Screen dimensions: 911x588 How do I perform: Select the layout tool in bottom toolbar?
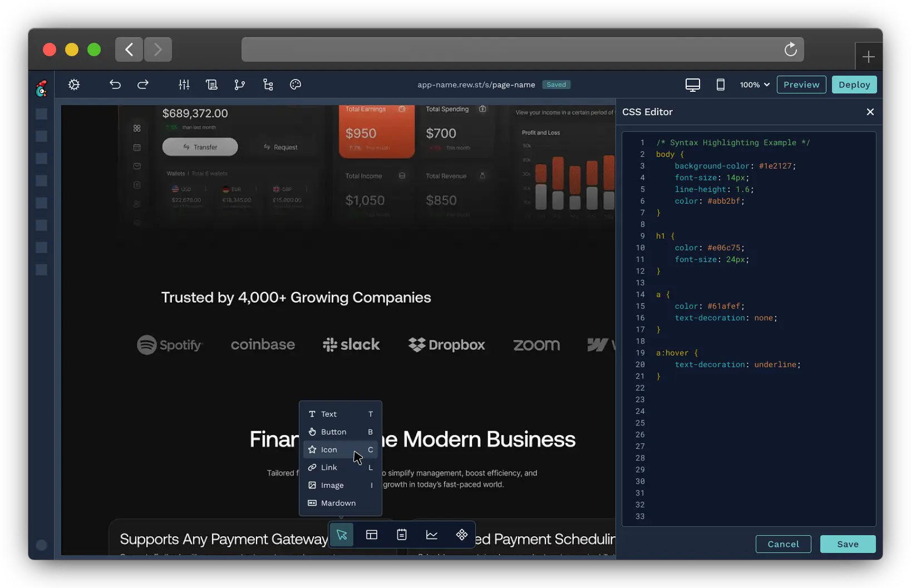(371, 535)
